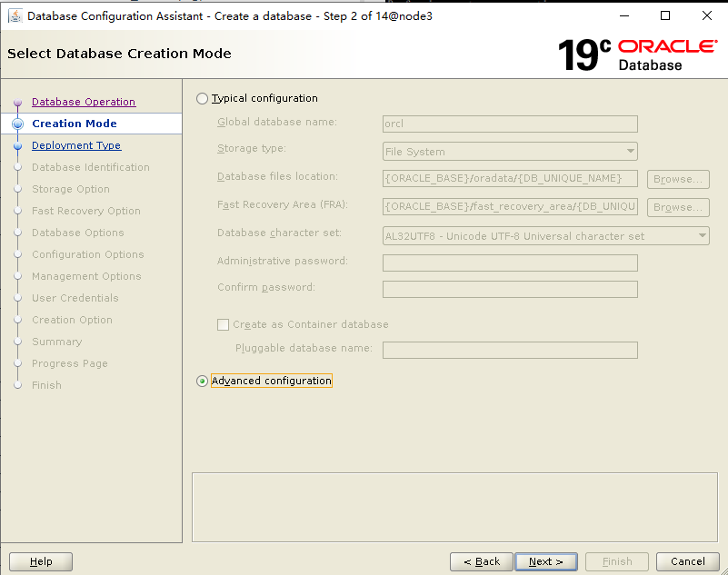The height and width of the screenshot is (575, 728).
Task: Click the Next button
Action: pyautogui.click(x=546, y=561)
